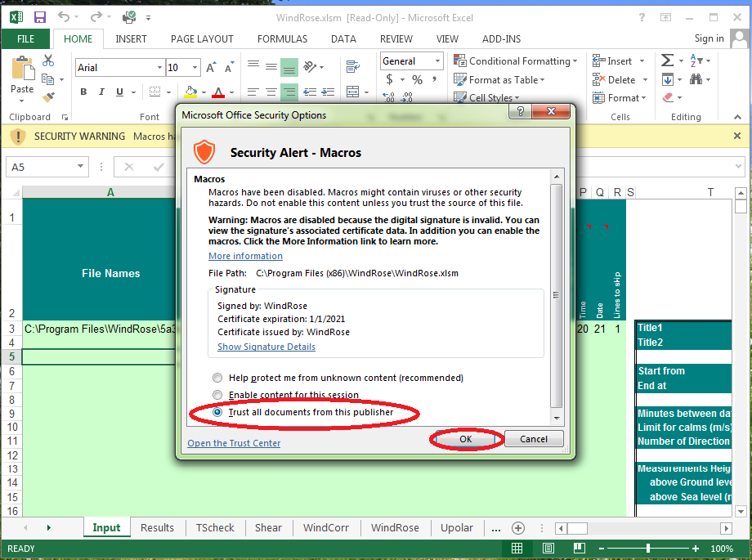Viewport: 752px width, 560px height.
Task: Undo the last action in the quick access toolbar
Action: pos(64,17)
